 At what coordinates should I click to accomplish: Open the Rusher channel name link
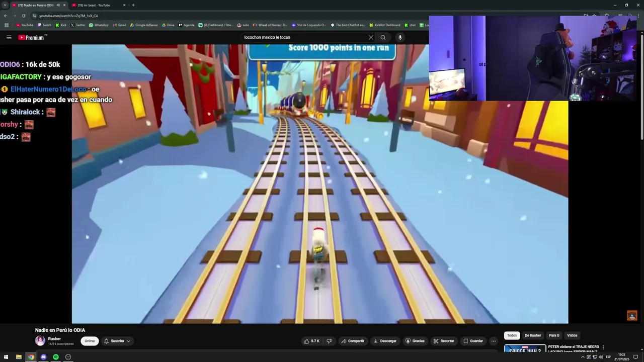point(54,339)
